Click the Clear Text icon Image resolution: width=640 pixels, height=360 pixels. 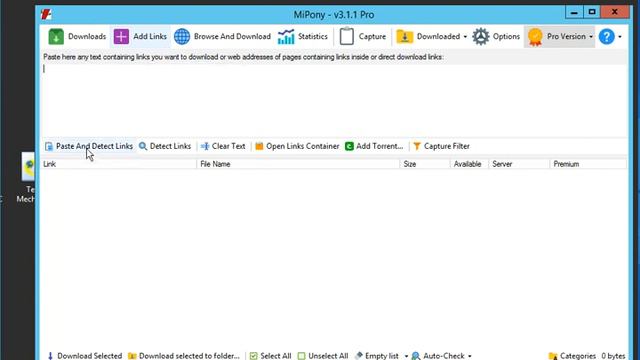click(205, 146)
